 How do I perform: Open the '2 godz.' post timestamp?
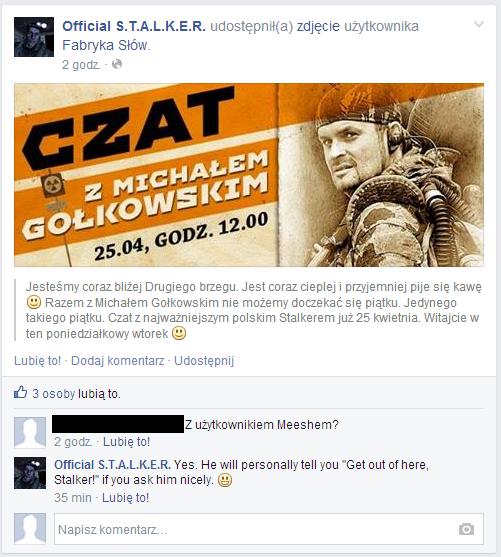coord(81,65)
